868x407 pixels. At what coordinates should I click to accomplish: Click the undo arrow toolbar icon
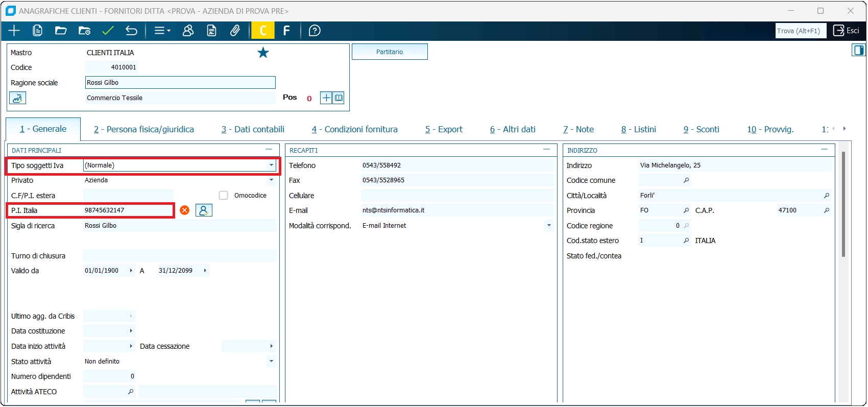click(x=131, y=31)
